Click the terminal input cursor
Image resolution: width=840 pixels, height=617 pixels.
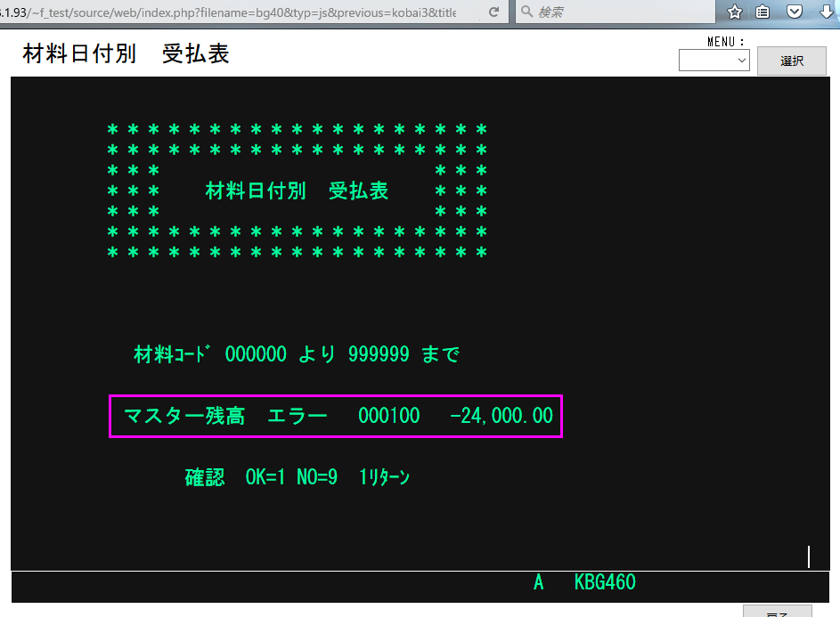pos(808,556)
